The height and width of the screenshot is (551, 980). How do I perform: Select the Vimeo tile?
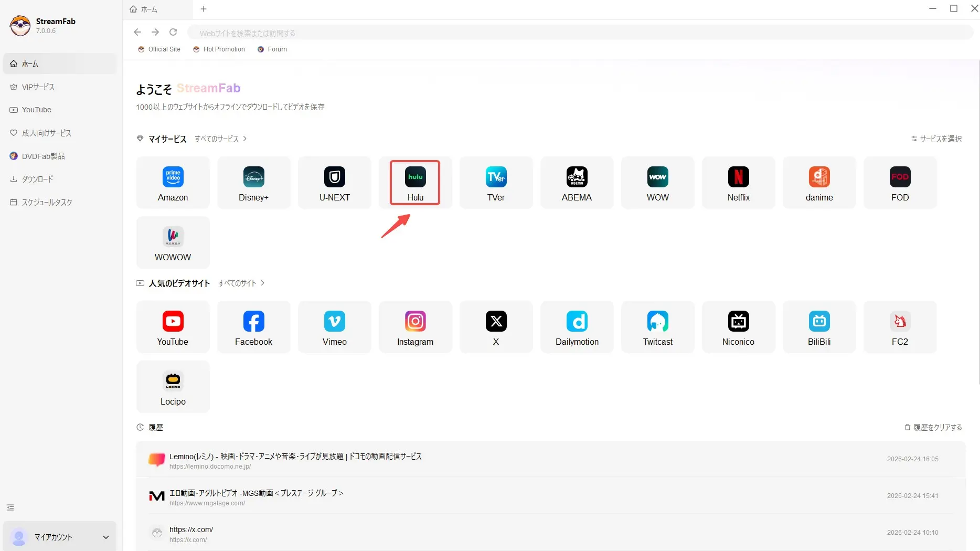pos(335,327)
